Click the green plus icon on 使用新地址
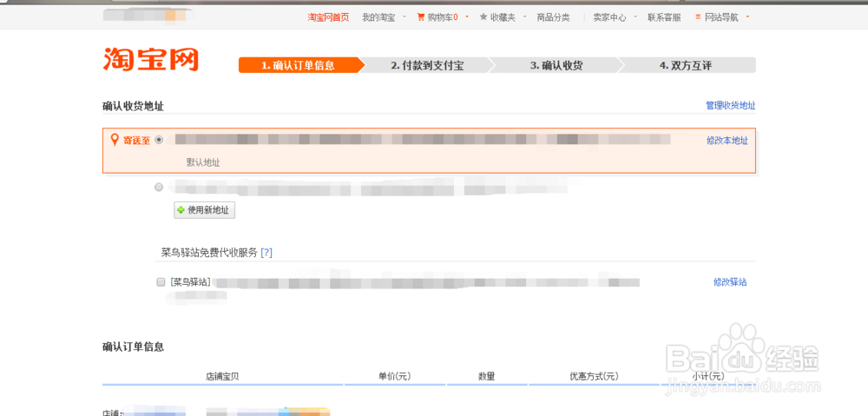 [181, 210]
